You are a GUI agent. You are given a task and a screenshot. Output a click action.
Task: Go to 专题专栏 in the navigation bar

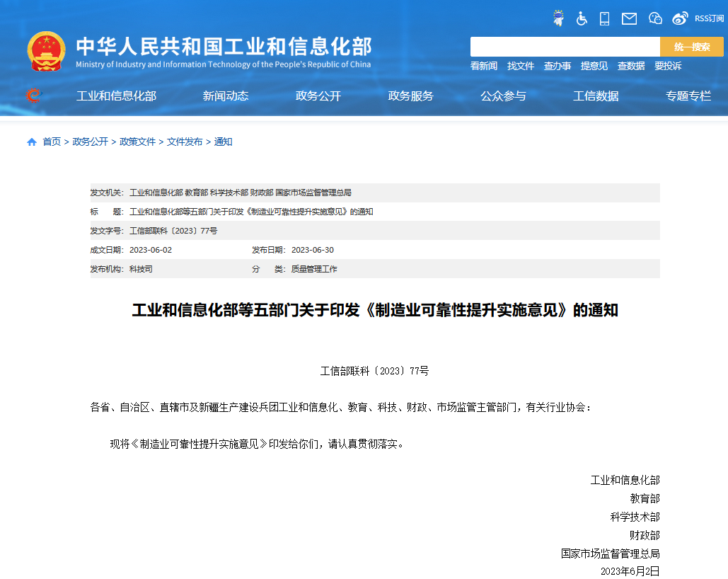coord(688,96)
